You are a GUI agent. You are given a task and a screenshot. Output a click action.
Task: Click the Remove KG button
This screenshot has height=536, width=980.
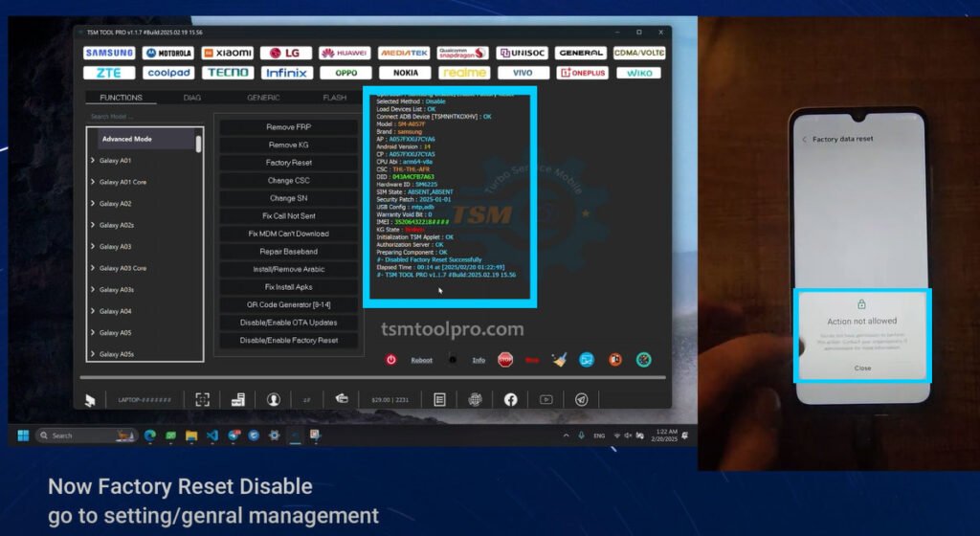tap(288, 145)
